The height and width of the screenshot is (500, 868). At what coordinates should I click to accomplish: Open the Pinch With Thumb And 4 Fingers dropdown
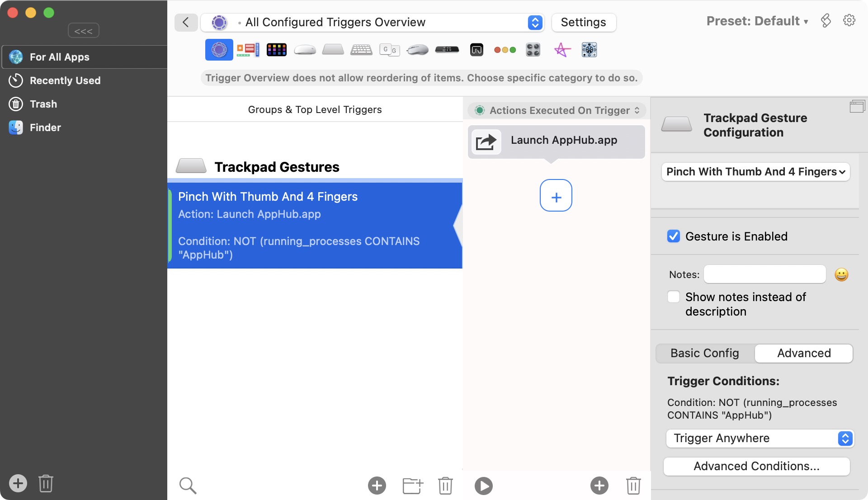[755, 172]
